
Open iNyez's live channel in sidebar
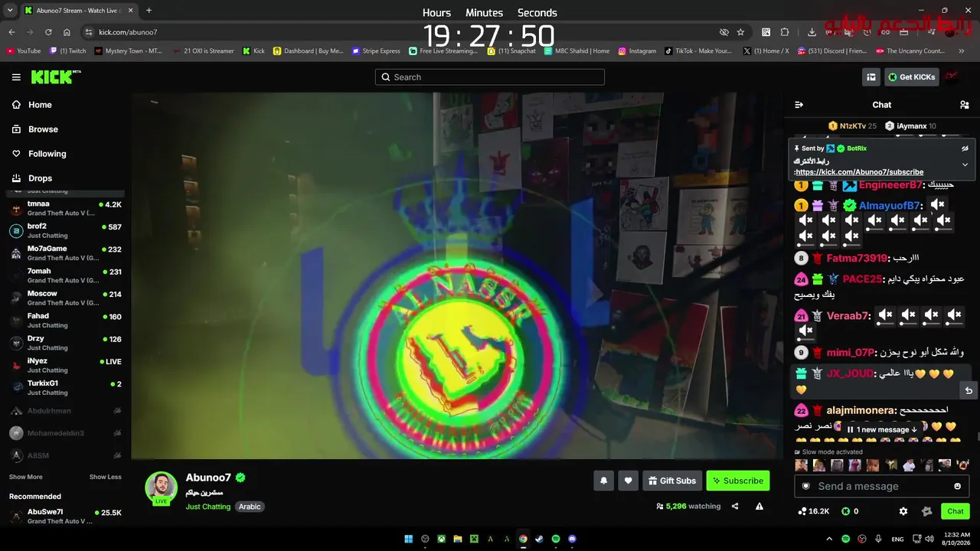[x=66, y=365]
